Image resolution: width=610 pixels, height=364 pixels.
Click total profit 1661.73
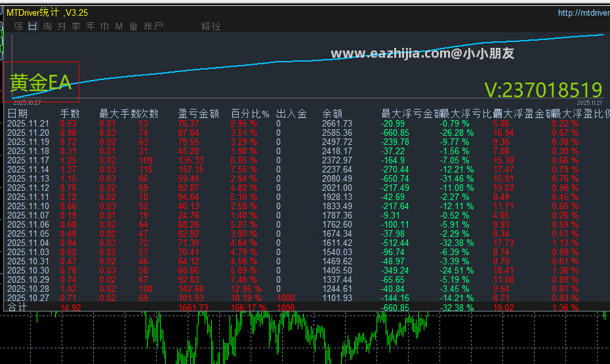point(193,307)
